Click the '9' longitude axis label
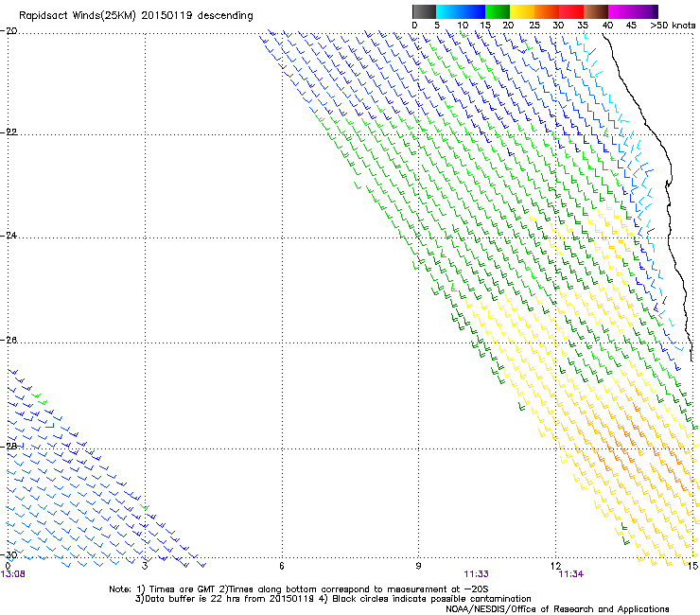Viewport: 700px width, 615px height. pyautogui.click(x=418, y=566)
